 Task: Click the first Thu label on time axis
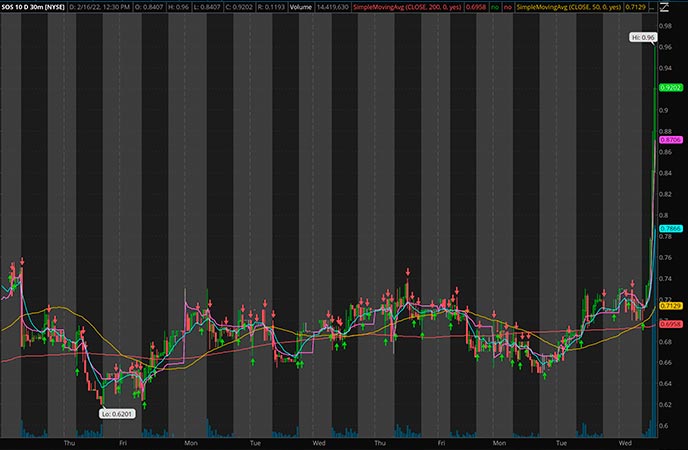tap(69, 441)
